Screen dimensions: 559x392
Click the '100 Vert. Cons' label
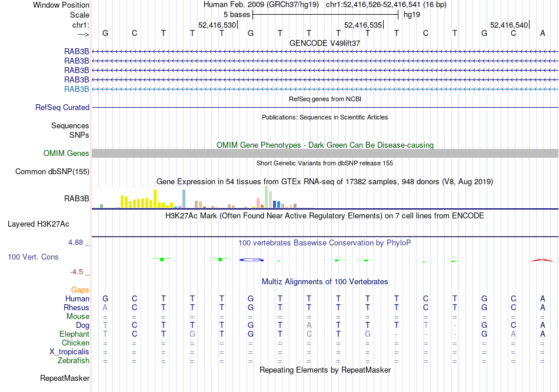pos(33,257)
